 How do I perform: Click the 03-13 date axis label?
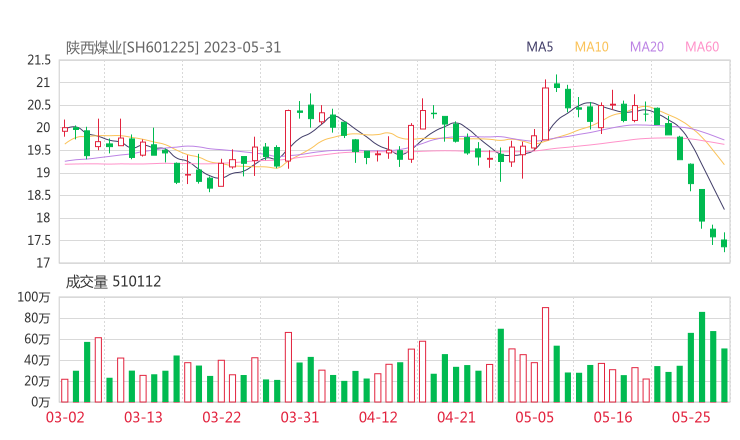pos(143,417)
